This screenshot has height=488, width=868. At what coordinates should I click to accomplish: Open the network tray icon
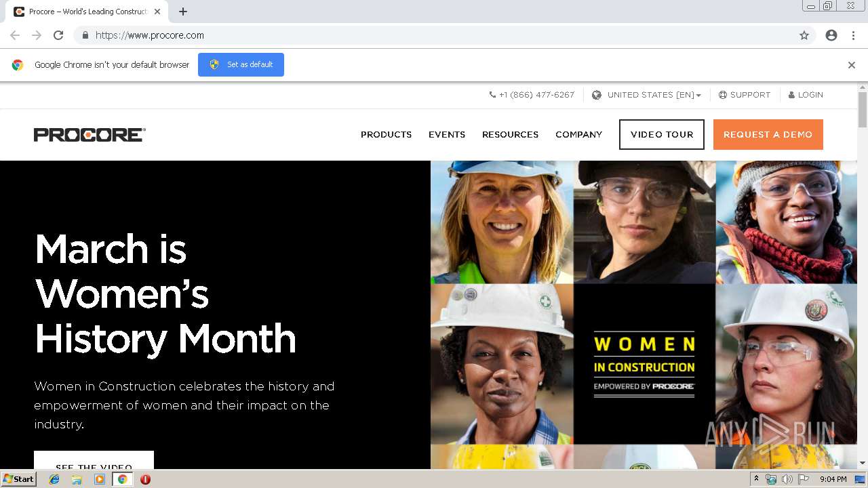771,479
